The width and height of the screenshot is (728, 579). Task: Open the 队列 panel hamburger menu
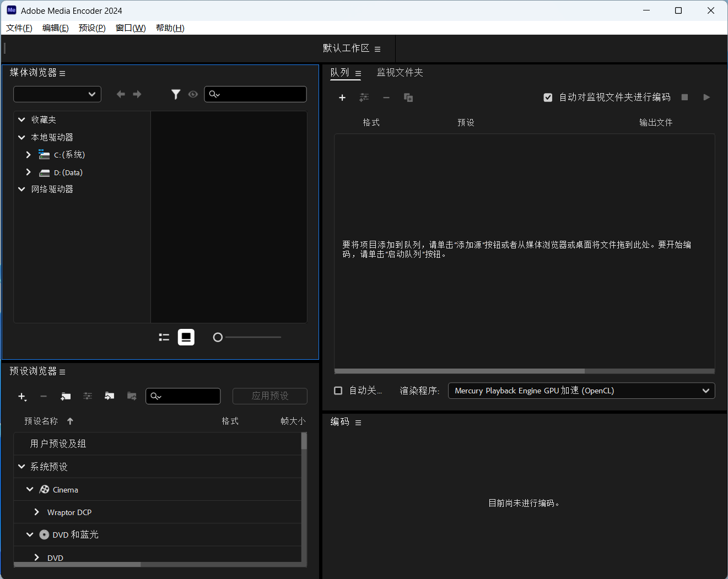358,73
